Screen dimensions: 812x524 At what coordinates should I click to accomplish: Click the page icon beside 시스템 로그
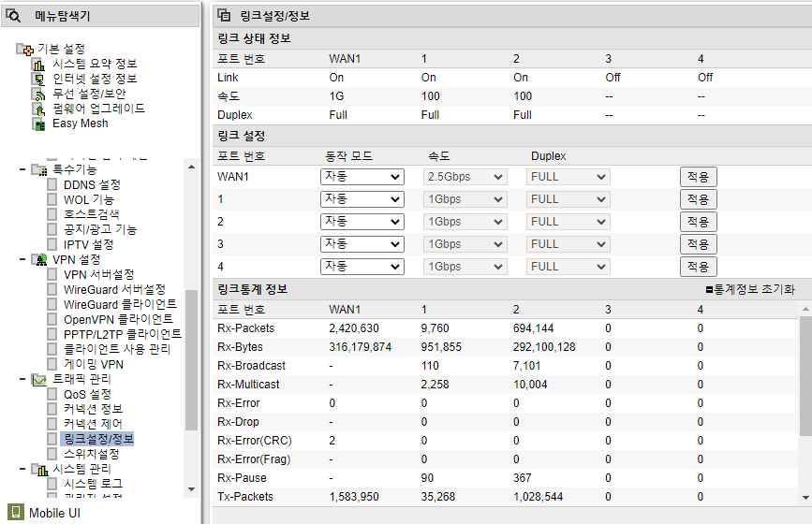52,484
